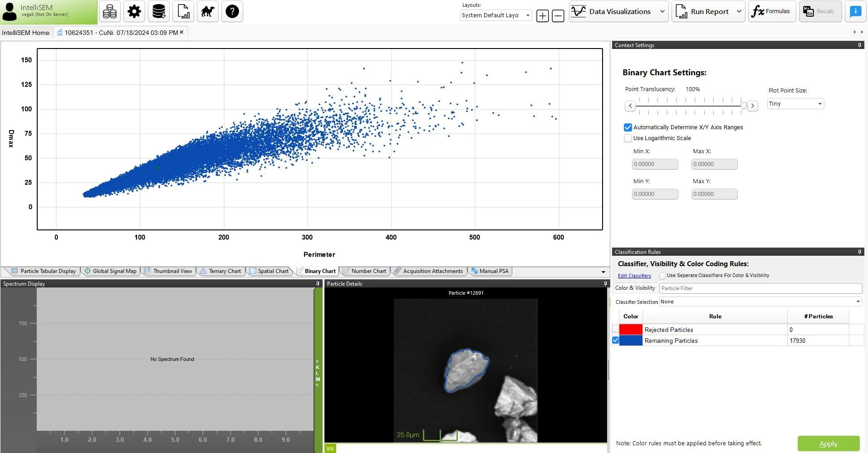Open the Particle Tabular Display tab
The width and height of the screenshot is (868, 453).
(x=44, y=271)
